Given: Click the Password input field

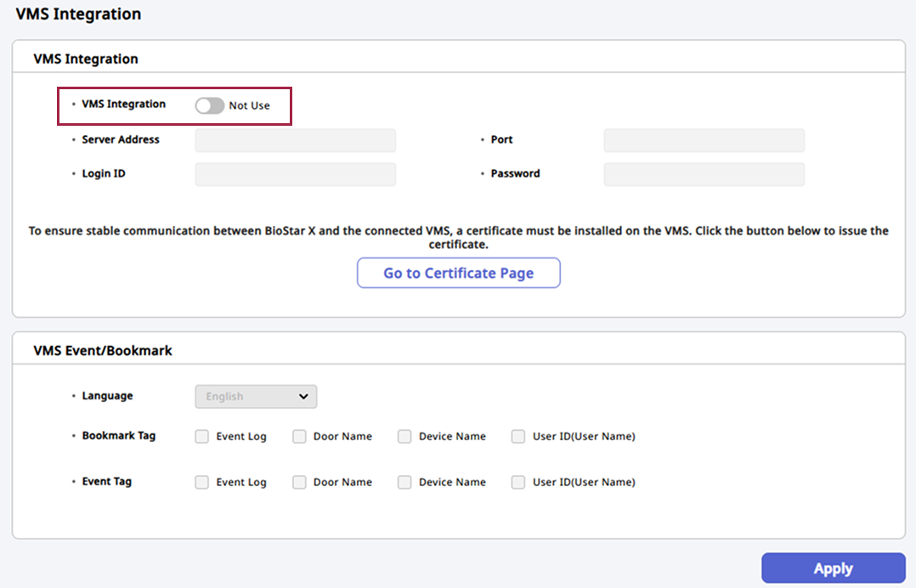Looking at the screenshot, I should tap(704, 174).
